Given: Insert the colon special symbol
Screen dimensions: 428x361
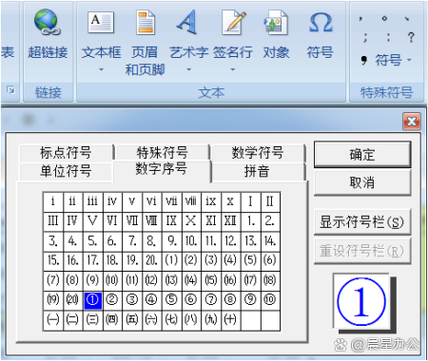Looking at the screenshot, I should point(388,37).
